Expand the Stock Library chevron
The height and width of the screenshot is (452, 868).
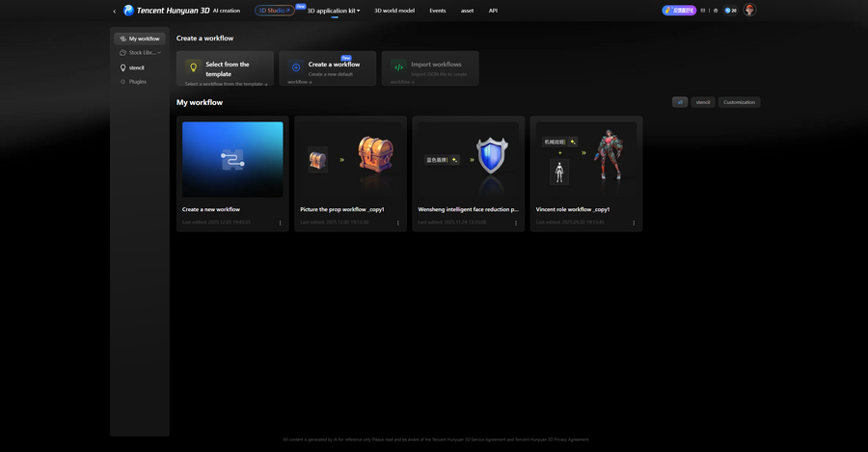[159, 53]
